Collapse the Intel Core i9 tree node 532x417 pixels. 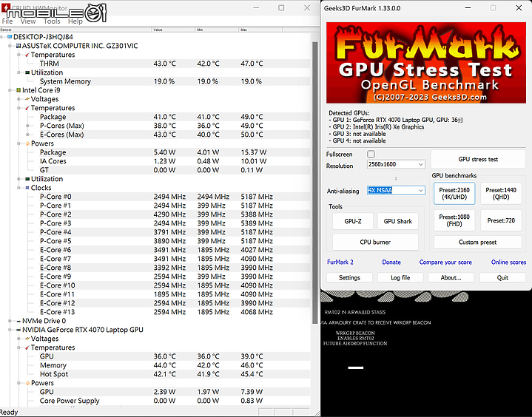pos(10,90)
